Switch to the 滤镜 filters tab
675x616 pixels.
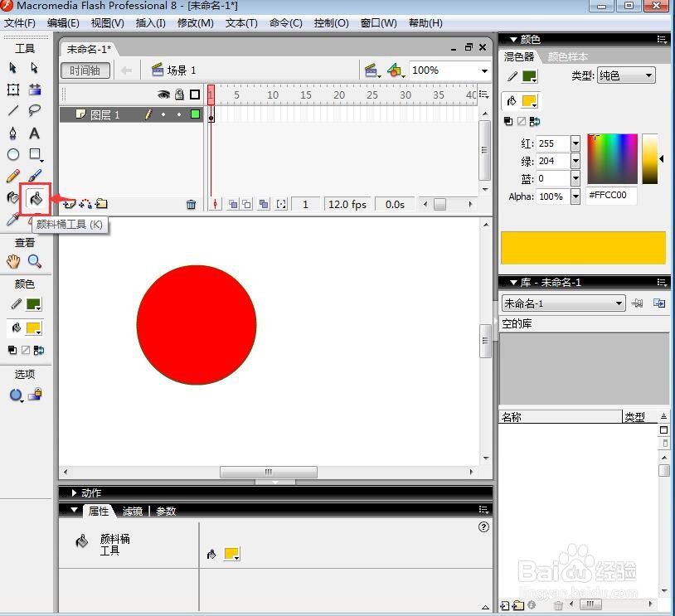132,511
